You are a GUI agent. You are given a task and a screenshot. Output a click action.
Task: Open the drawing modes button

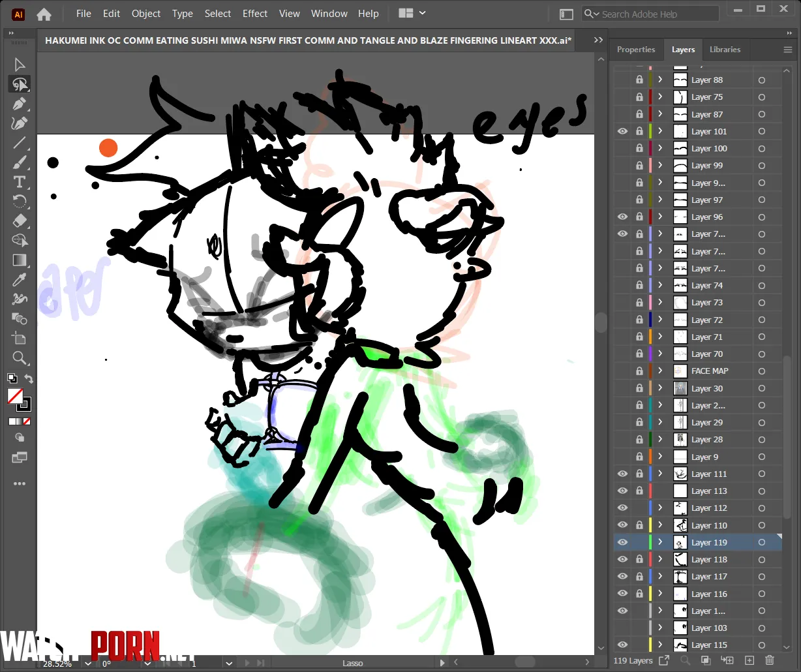20,438
